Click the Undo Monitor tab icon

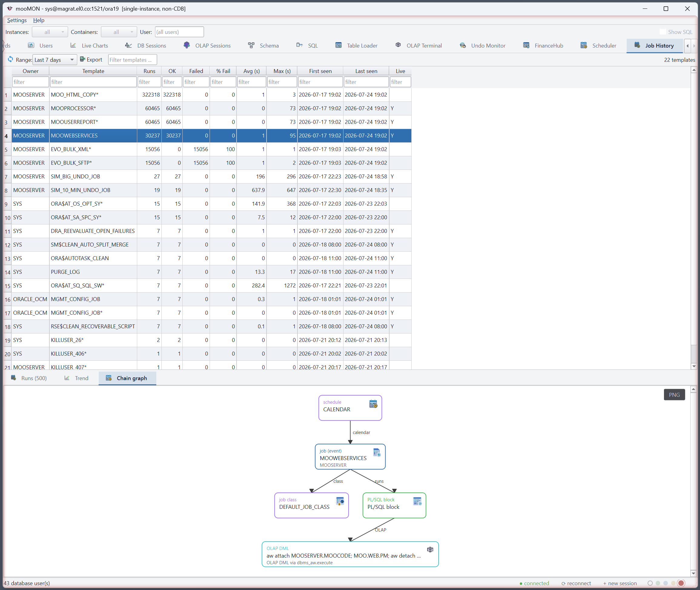tap(463, 45)
